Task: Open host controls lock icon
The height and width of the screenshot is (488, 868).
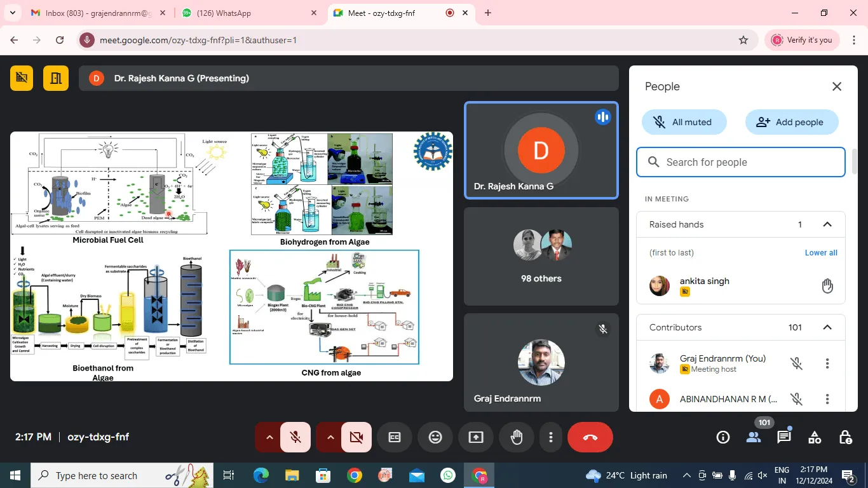Action: 845,437
